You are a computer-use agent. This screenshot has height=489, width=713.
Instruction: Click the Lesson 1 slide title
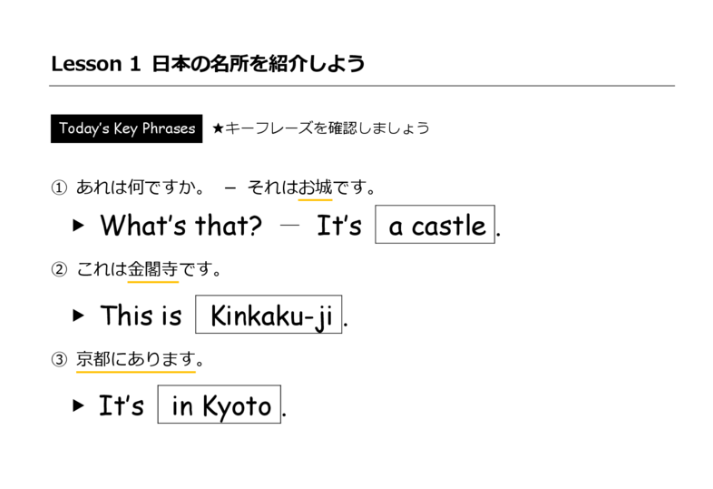pos(207,64)
